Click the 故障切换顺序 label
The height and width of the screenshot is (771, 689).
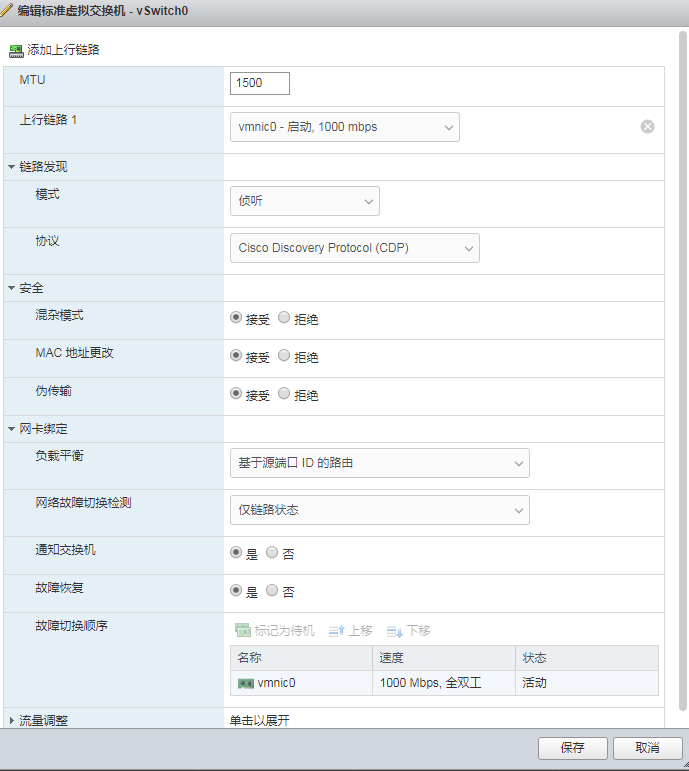tap(71, 625)
